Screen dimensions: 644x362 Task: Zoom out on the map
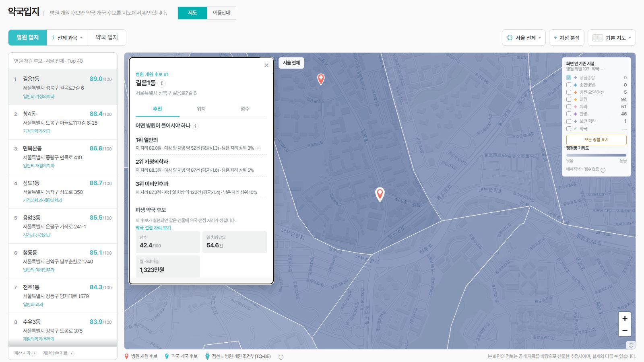625,330
